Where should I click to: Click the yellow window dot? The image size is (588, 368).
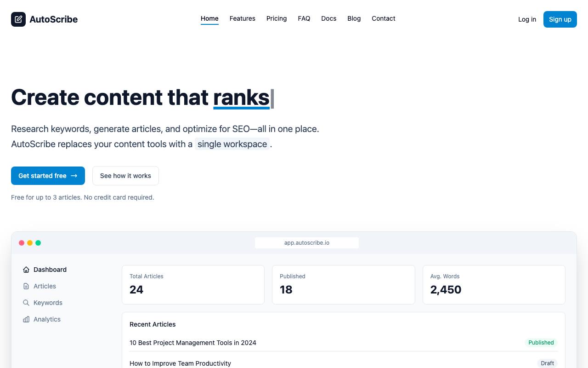click(x=30, y=243)
